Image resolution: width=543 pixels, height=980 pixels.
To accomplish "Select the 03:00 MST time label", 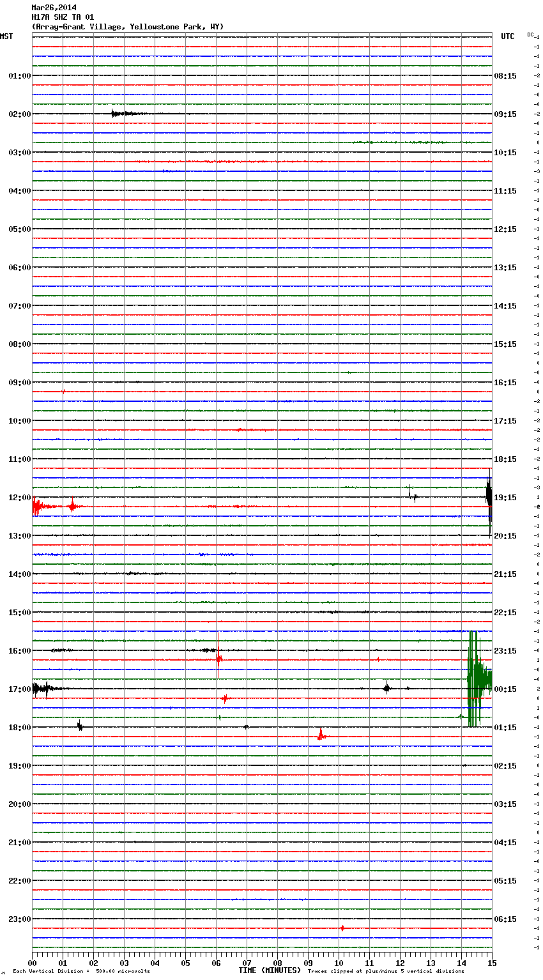I will tap(20, 153).
